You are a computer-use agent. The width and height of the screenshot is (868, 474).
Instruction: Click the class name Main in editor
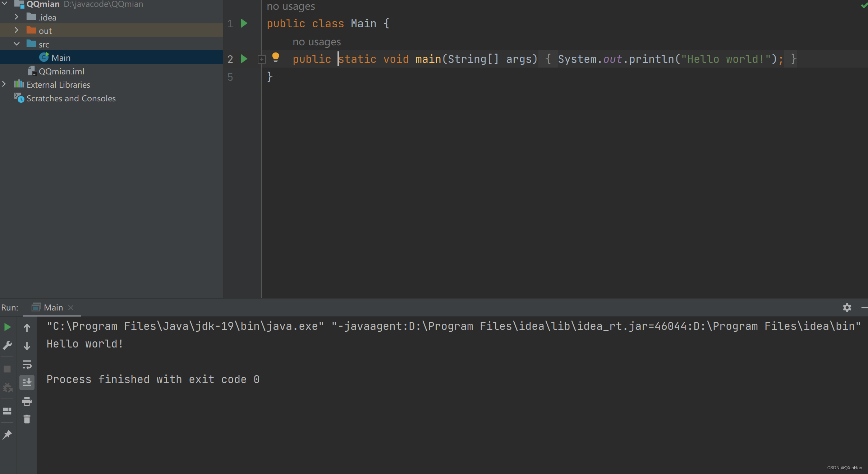363,23
